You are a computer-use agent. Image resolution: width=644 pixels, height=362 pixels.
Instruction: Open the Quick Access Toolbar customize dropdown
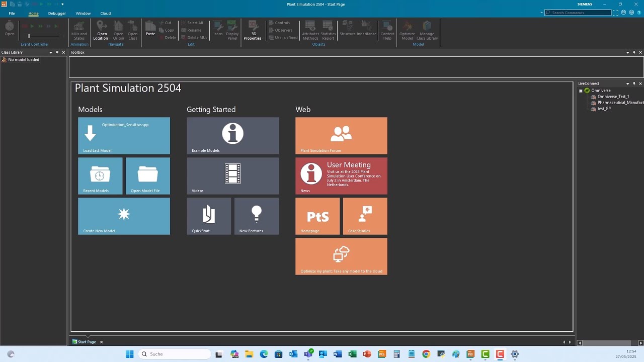62,4
